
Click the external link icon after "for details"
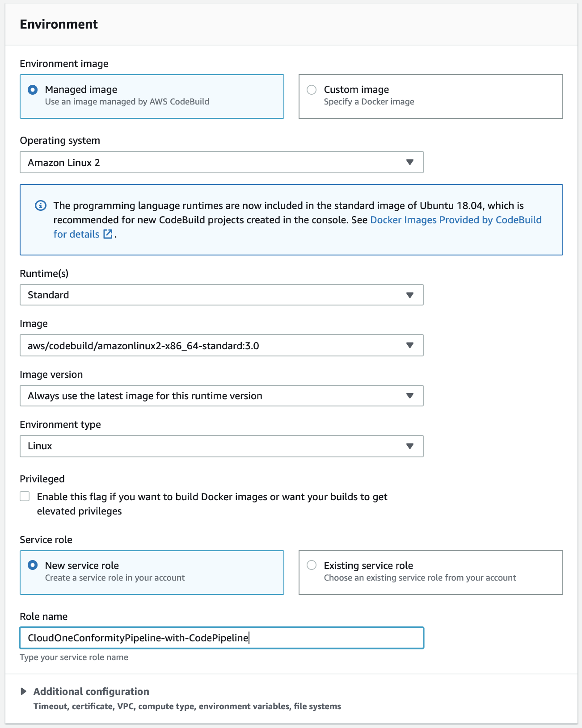(x=108, y=234)
